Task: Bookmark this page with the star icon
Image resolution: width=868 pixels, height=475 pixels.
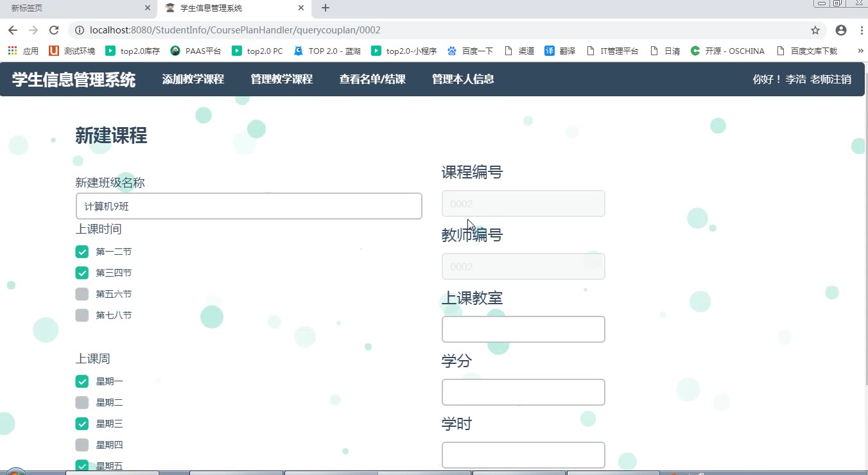Action: click(815, 30)
